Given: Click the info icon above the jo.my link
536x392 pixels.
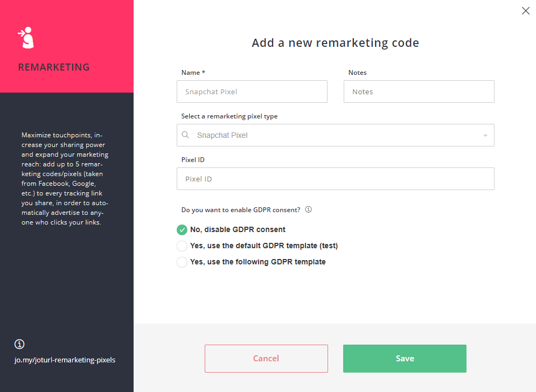Looking at the screenshot, I should 19,344.
